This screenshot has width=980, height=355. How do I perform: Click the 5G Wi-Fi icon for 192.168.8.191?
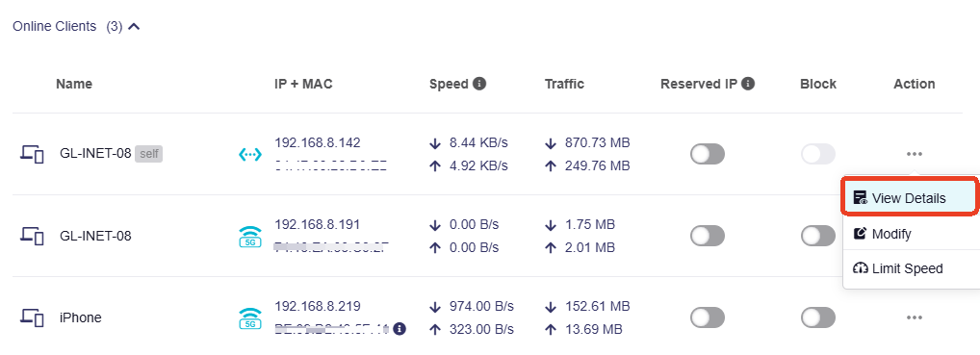(x=250, y=237)
